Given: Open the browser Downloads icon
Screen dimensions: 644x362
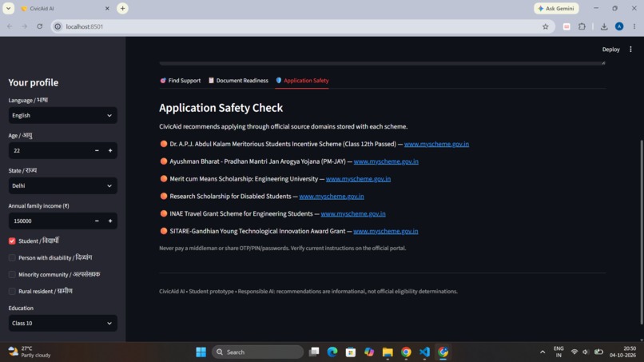Looking at the screenshot, I should pos(604,26).
